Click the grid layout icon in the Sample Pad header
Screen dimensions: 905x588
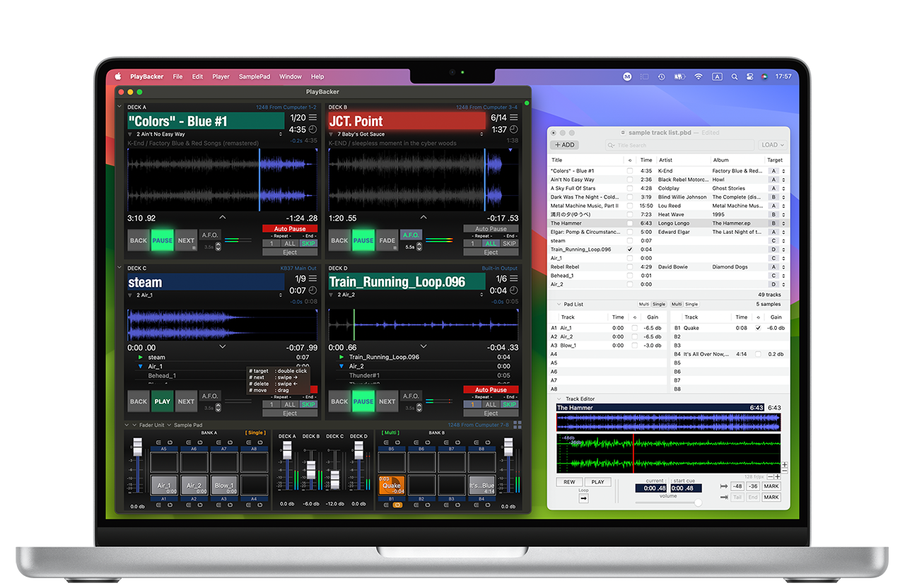point(518,425)
